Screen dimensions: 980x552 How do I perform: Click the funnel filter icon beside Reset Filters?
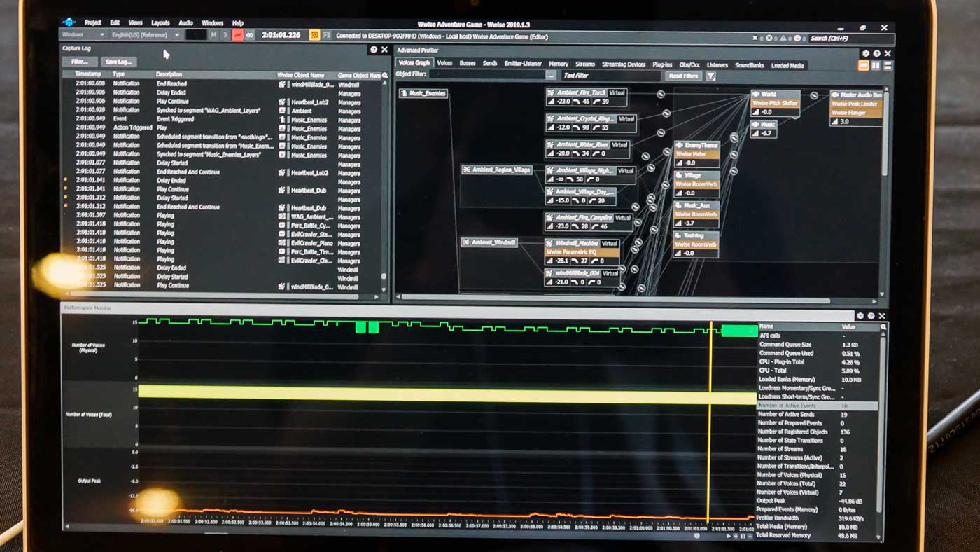pyautogui.click(x=710, y=76)
